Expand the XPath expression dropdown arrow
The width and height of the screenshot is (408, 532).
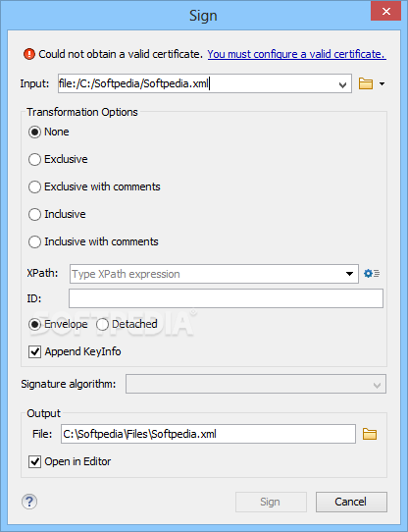point(349,274)
